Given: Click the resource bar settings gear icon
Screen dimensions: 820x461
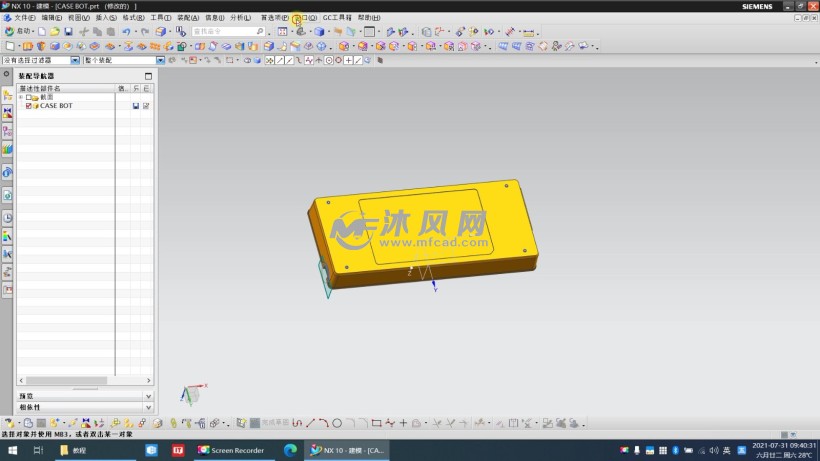Looking at the screenshot, I should [6, 74].
